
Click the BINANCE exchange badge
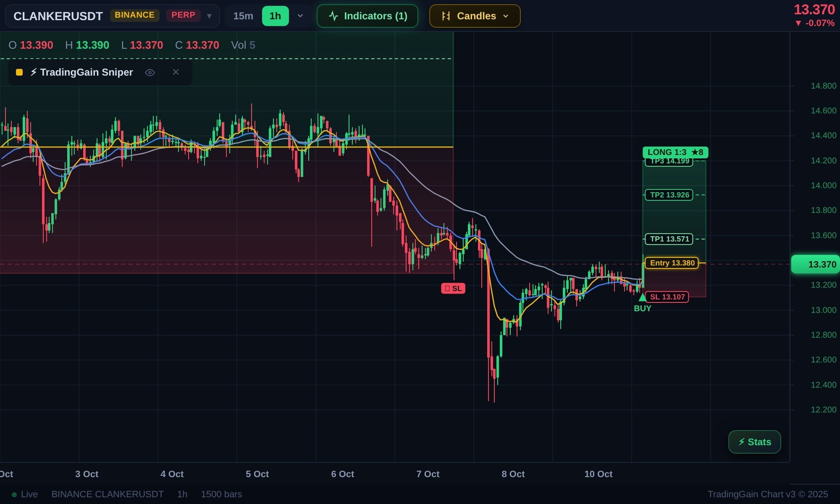[135, 15]
